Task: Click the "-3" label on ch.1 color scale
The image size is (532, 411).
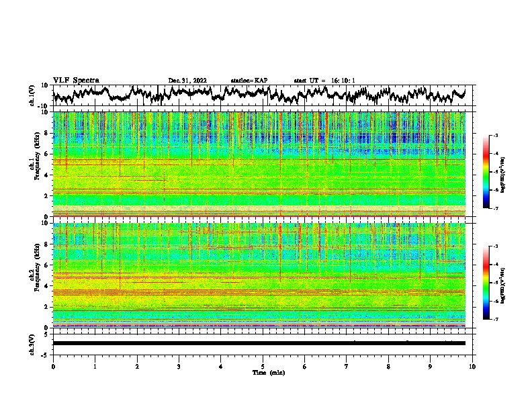Action: [x=495, y=135]
